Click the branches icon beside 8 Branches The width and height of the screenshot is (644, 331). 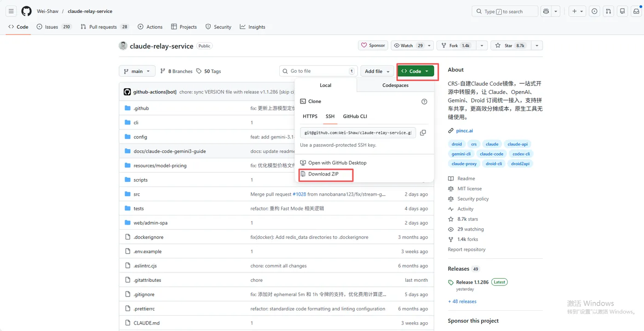click(x=163, y=71)
